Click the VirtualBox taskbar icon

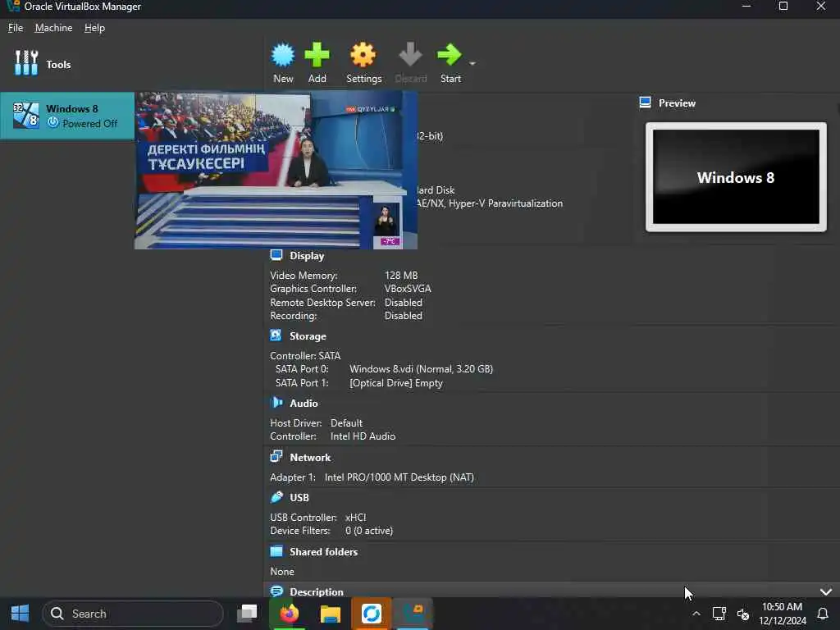(x=413, y=614)
